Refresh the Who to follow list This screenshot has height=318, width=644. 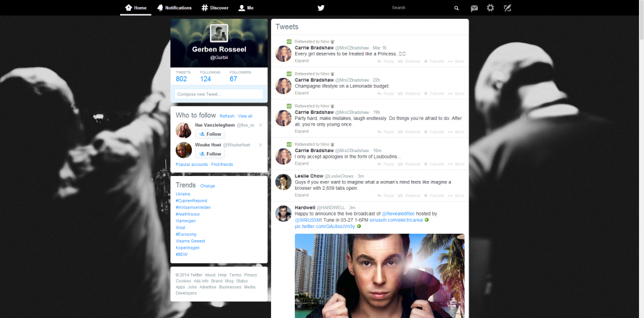point(226,116)
